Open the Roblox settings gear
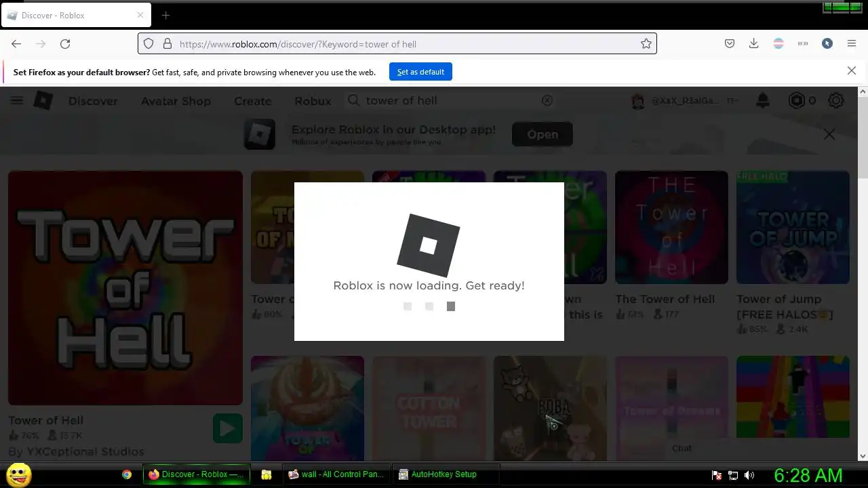 tap(836, 100)
